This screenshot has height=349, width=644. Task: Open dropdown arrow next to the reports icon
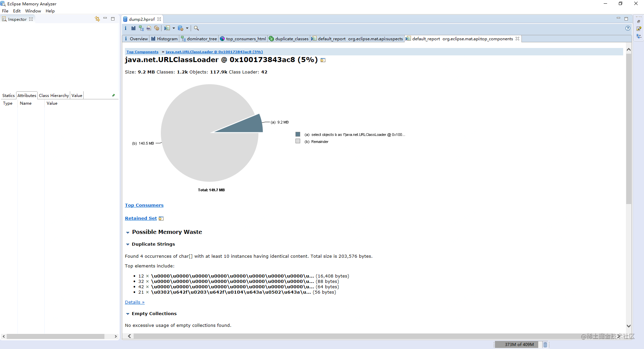click(174, 28)
